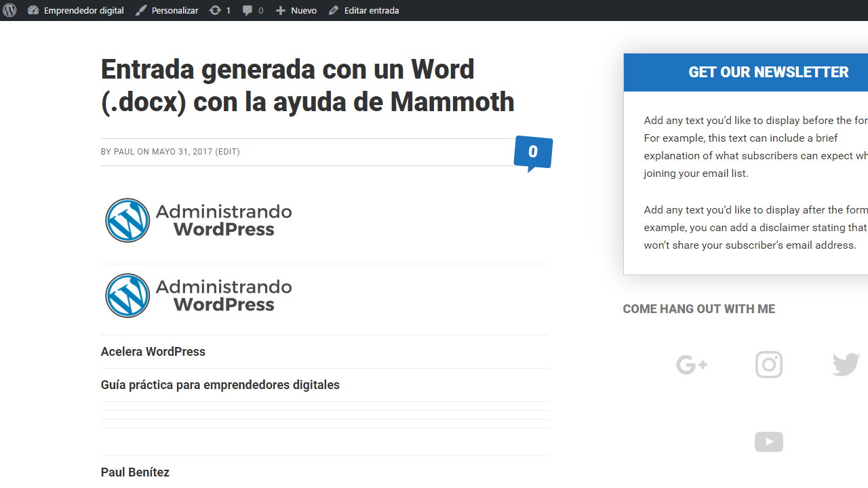Click the dashboard gauge icon

[x=33, y=10]
